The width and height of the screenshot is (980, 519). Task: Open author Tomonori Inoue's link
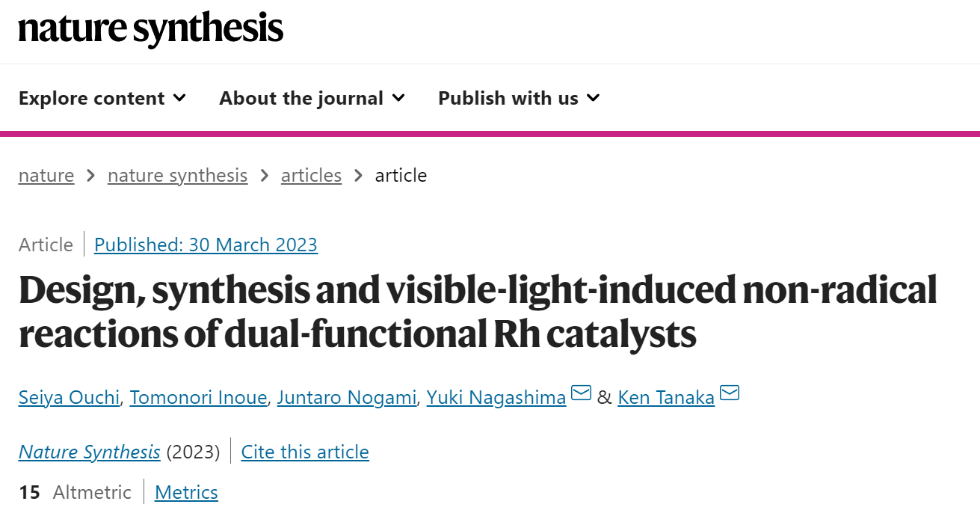198,397
